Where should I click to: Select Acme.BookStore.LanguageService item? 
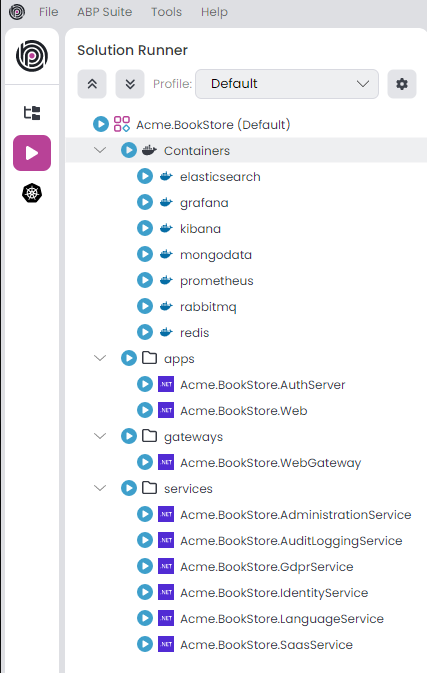coord(282,619)
